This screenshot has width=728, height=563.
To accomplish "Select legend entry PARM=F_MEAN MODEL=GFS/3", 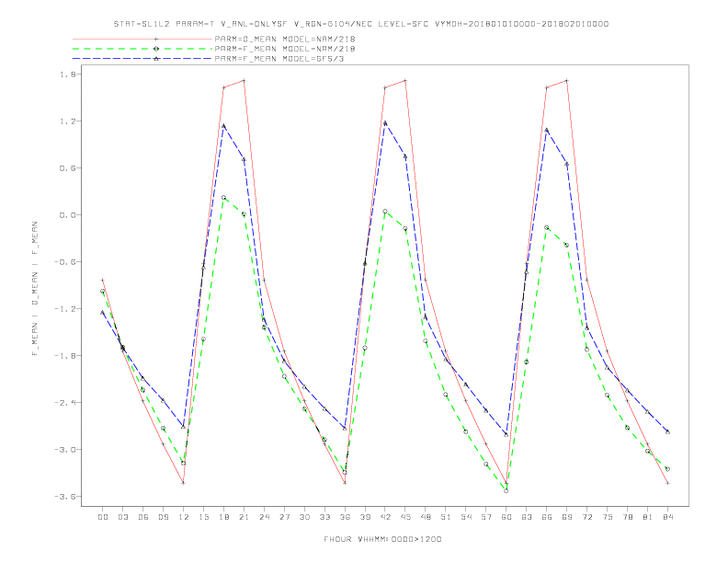I will [279, 59].
